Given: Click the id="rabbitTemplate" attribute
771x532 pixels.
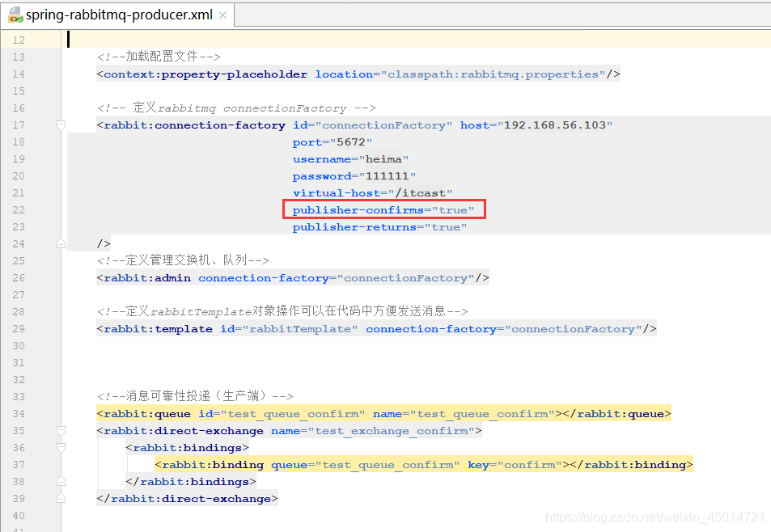Looking at the screenshot, I should click(289, 329).
